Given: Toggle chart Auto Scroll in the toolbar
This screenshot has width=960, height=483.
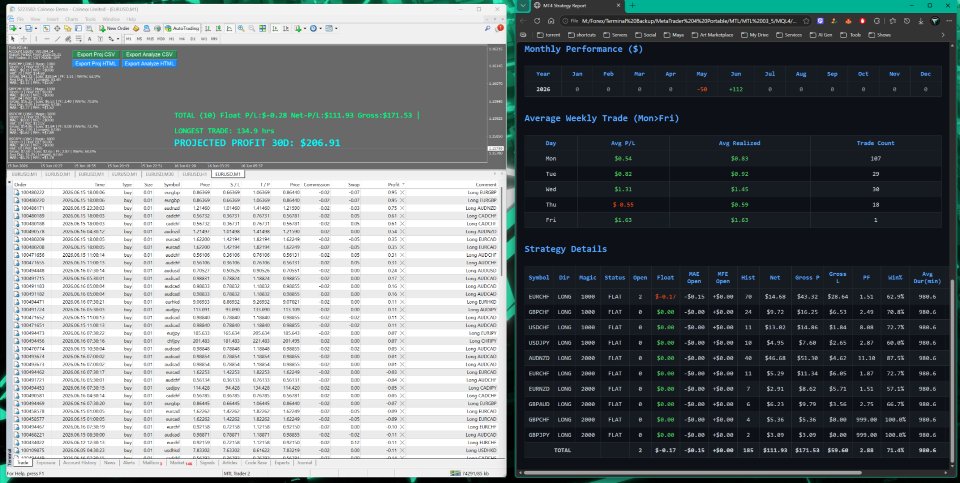Looking at the screenshot, I should pos(275,28).
